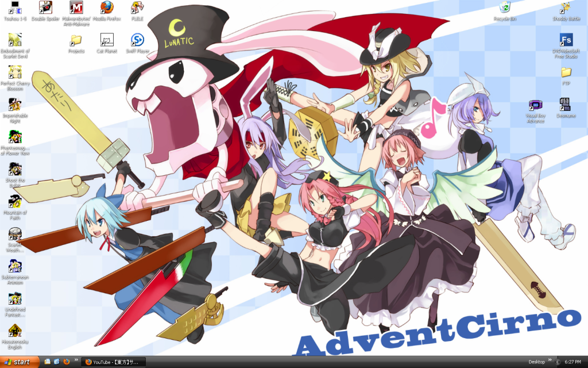Click the Mountain of Faith icon
588x368 pixels.
(x=15, y=207)
